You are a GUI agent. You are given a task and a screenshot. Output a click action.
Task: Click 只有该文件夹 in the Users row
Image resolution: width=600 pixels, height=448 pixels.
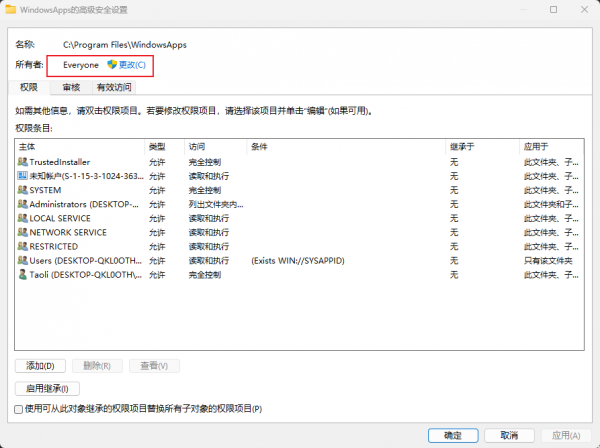point(548,261)
